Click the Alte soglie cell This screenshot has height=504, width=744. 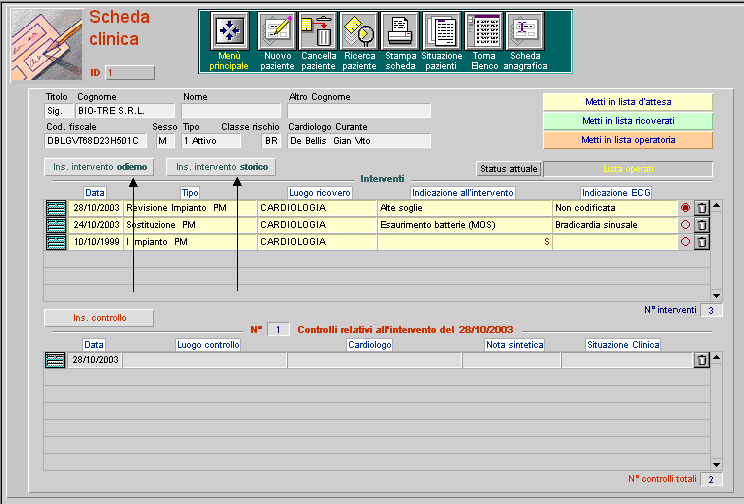coord(465,208)
